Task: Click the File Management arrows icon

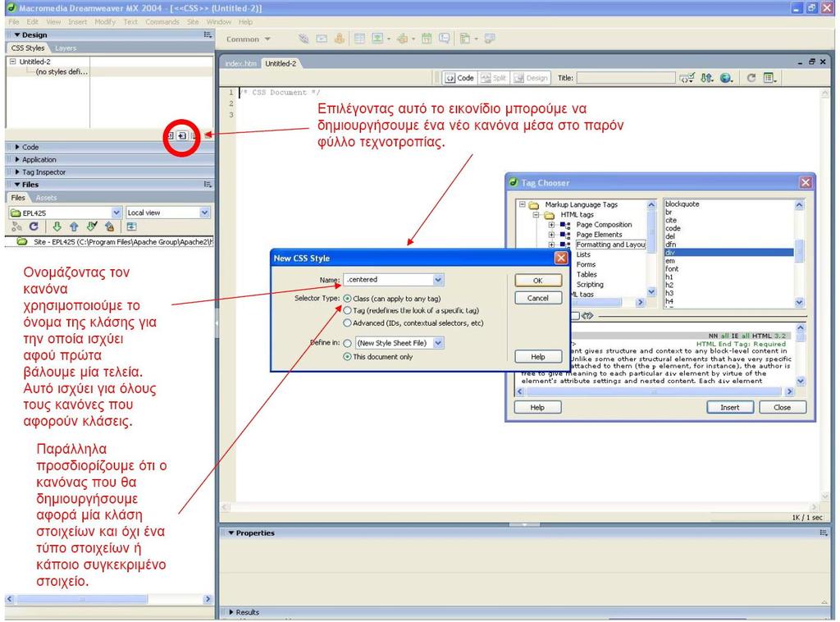Action: tap(707, 78)
